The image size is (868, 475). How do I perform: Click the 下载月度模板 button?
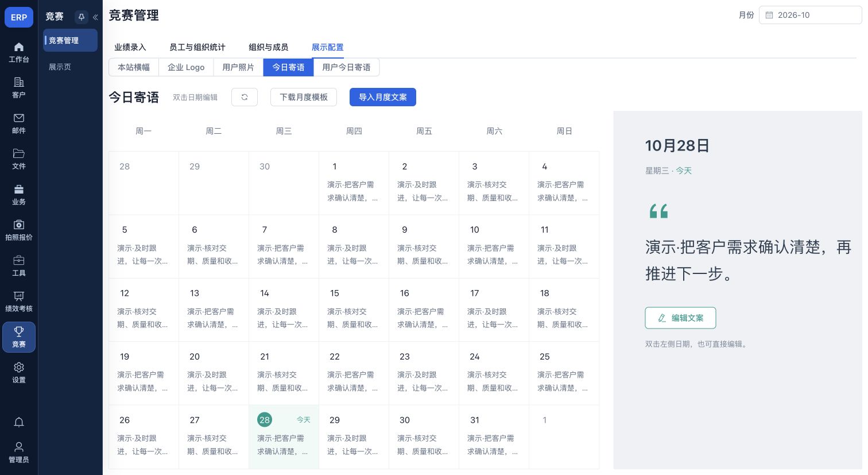pyautogui.click(x=304, y=97)
